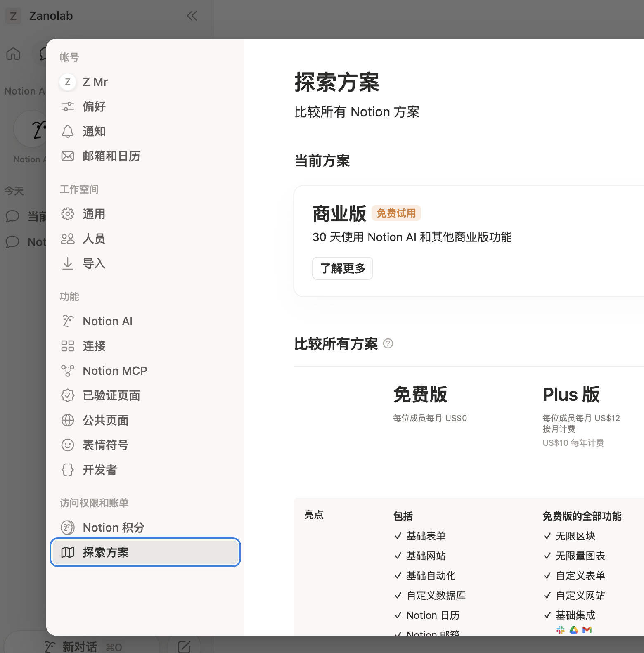Screen dimensions: 644x653
Task: Click the general settings gear icon
Action: [x=68, y=214]
